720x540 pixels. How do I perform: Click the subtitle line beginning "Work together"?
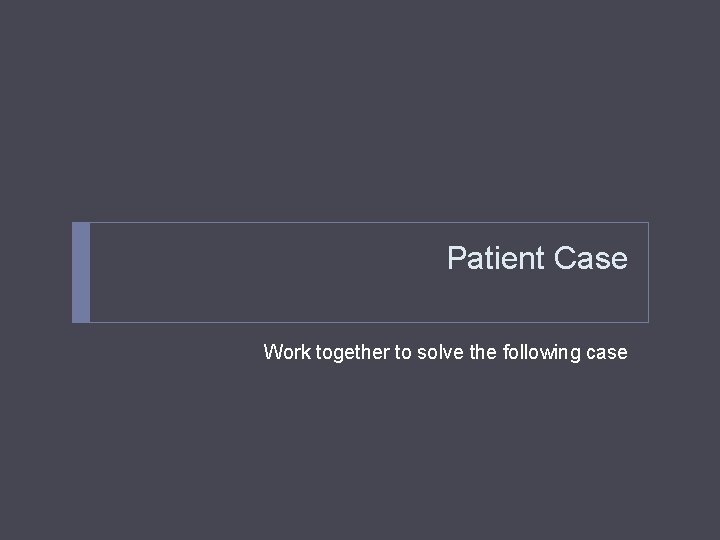pos(445,352)
